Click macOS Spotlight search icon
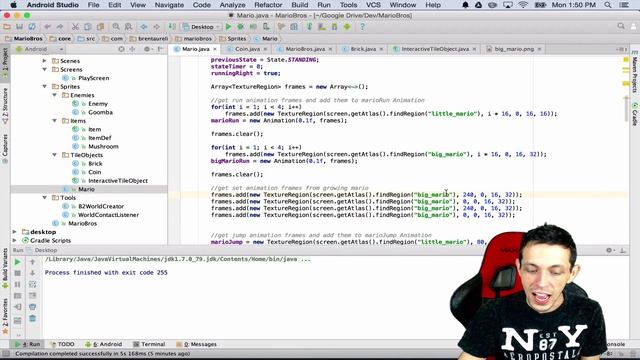Viewport: 640px width, 360px height. (608, 5)
